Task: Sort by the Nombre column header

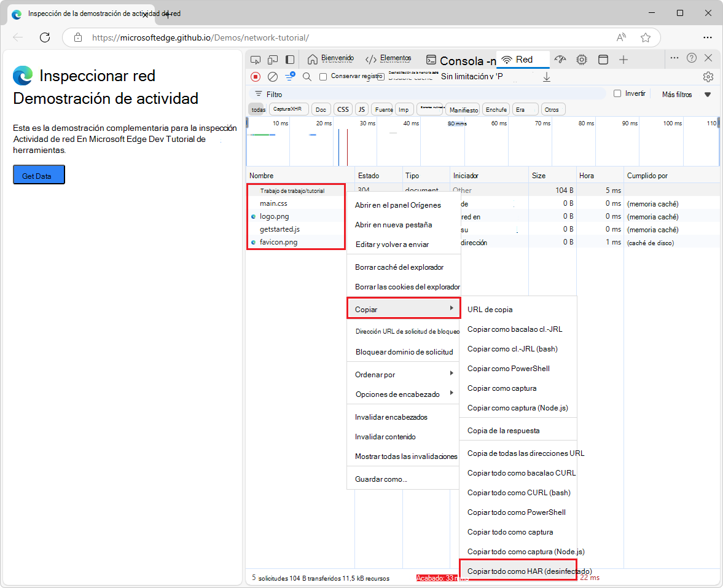Action: pyautogui.click(x=300, y=176)
